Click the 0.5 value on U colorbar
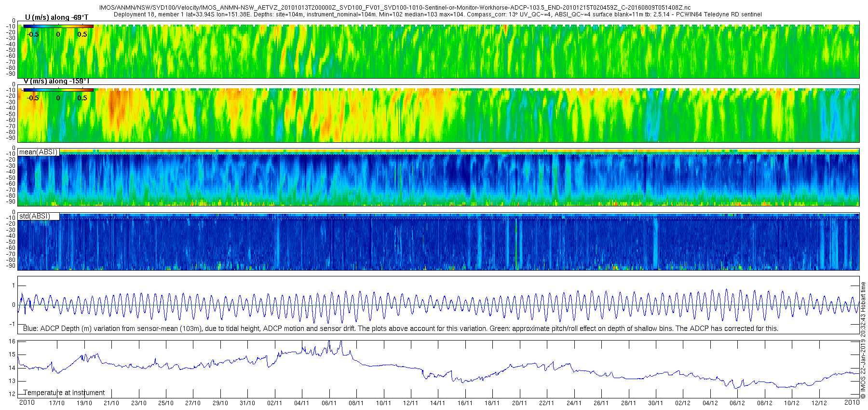Image resolution: width=868 pixels, height=410 pixels. pyautogui.click(x=82, y=34)
